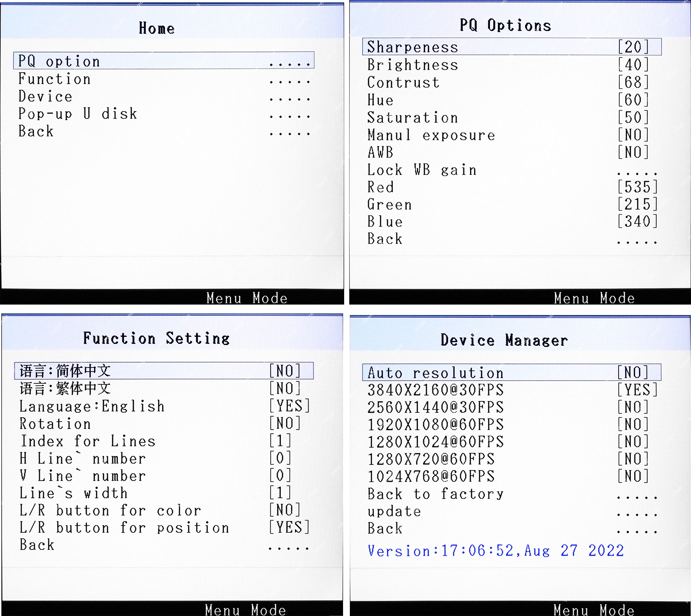Toggle the AWB setting
Image resolution: width=691 pixels, height=616 pixels.
point(380,152)
